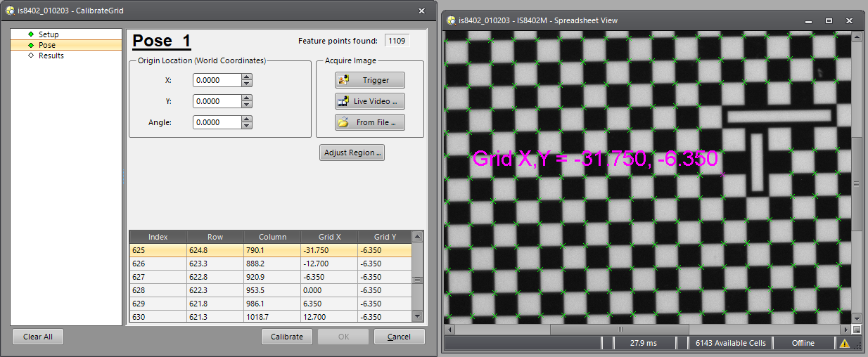The image size is (868, 357).
Task: Select Setup step in tree
Action: point(49,34)
